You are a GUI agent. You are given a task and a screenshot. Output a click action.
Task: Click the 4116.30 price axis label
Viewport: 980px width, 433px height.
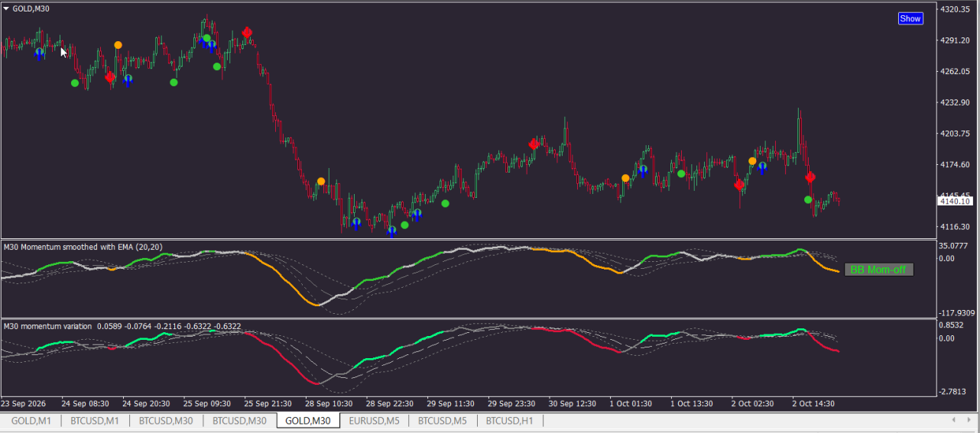pyautogui.click(x=955, y=227)
